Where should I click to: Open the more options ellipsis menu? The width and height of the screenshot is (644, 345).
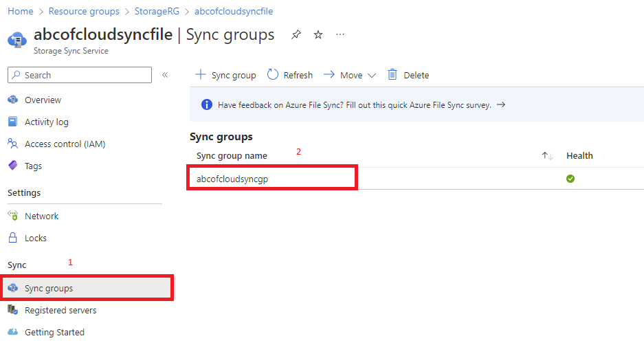click(340, 35)
